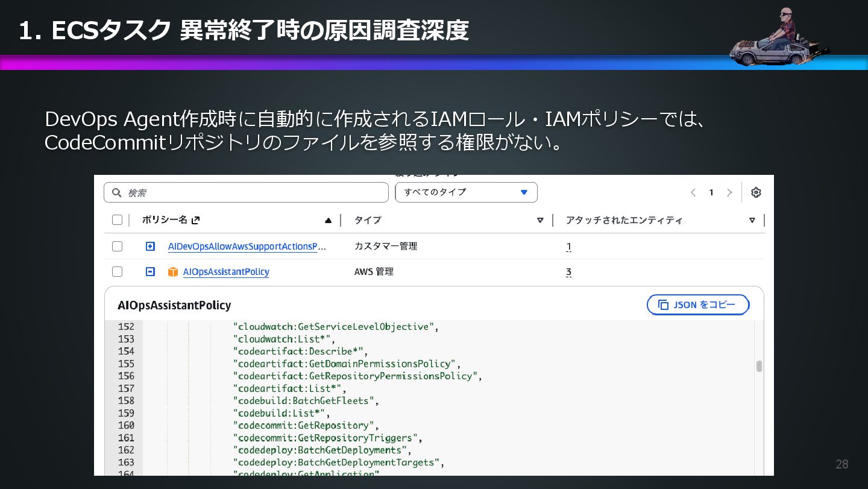Click line "codecommit:GetRepository" in JSON
868x489 pixels.
[x=306, y=425]
